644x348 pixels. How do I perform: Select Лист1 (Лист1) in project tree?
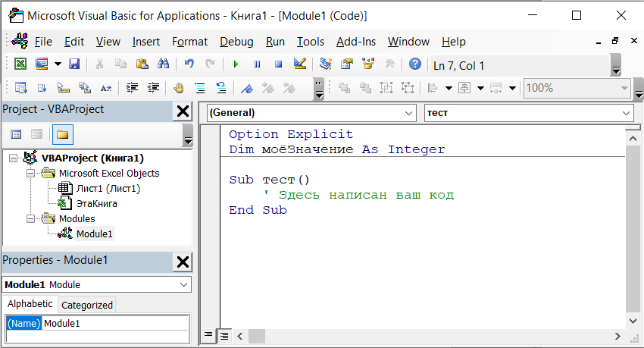point(108,189)
